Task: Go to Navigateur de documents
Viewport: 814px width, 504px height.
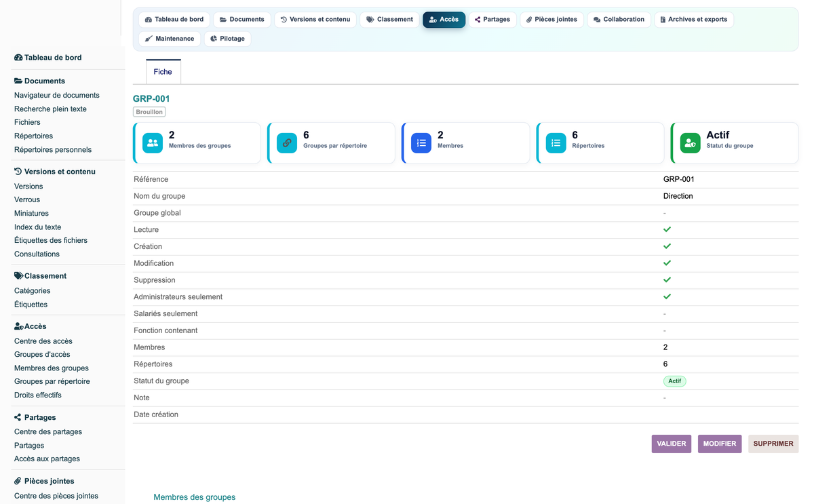Action: click(x=57, y=96)
